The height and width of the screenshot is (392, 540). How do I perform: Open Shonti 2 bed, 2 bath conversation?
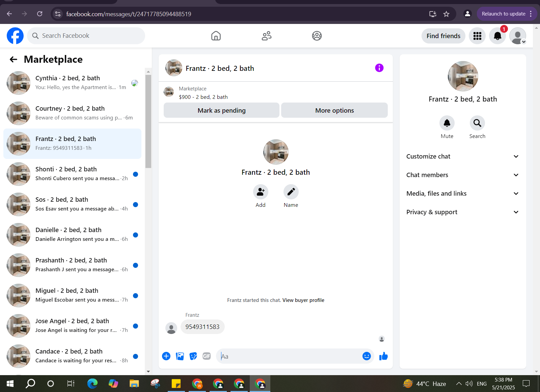pyautogui.click(x=72, y=174)
